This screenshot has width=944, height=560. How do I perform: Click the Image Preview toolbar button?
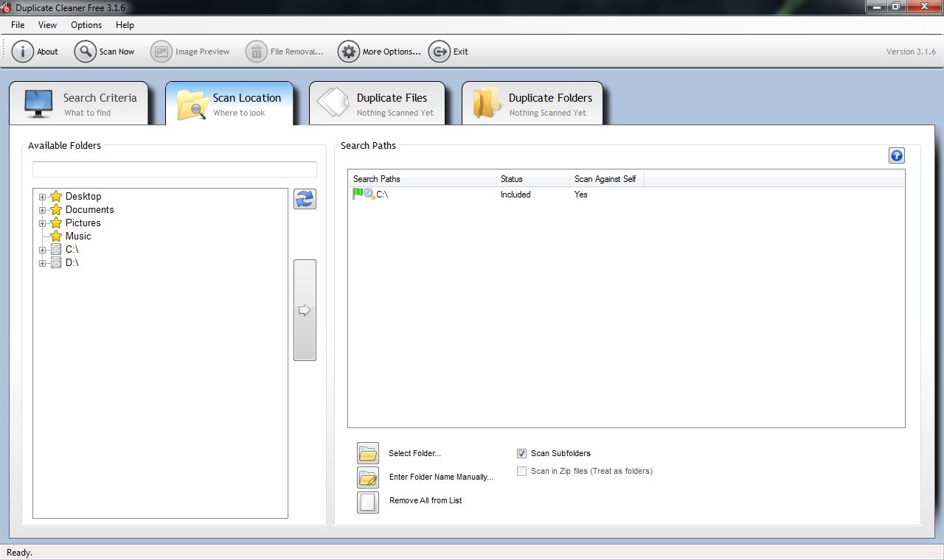(190, 52)
